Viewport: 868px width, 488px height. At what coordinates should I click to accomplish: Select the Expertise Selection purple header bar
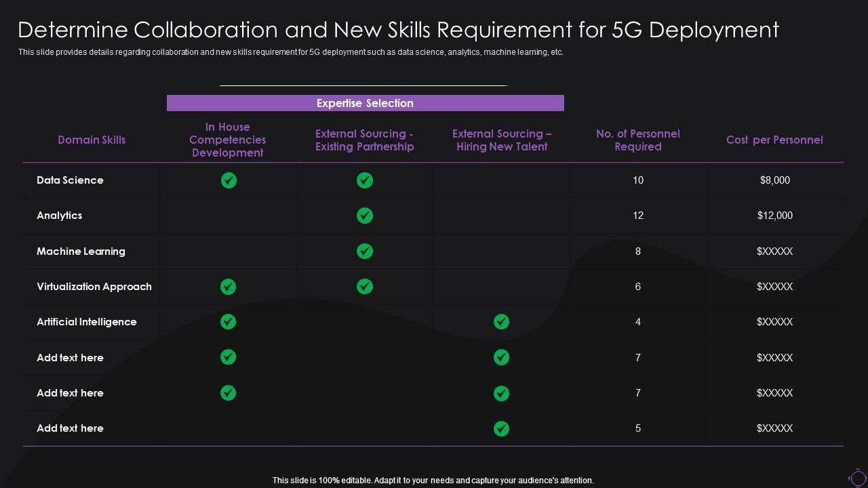click(365, 103)
